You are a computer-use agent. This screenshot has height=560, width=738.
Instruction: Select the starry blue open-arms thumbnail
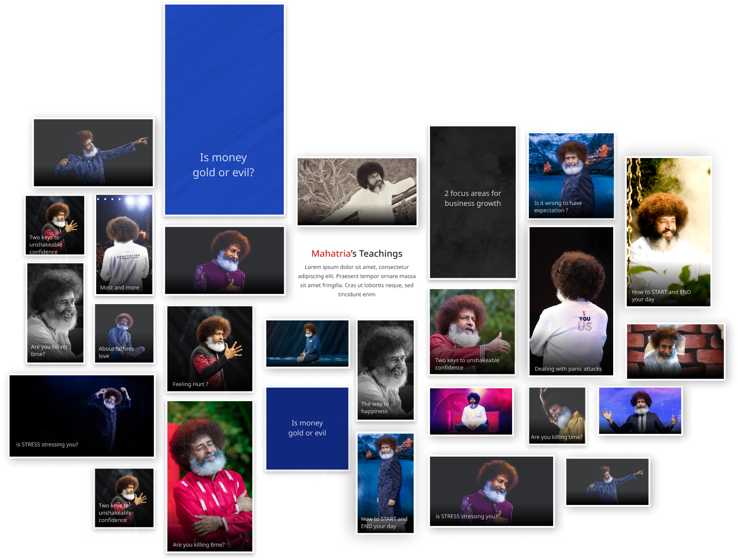(x=640, y=411)
